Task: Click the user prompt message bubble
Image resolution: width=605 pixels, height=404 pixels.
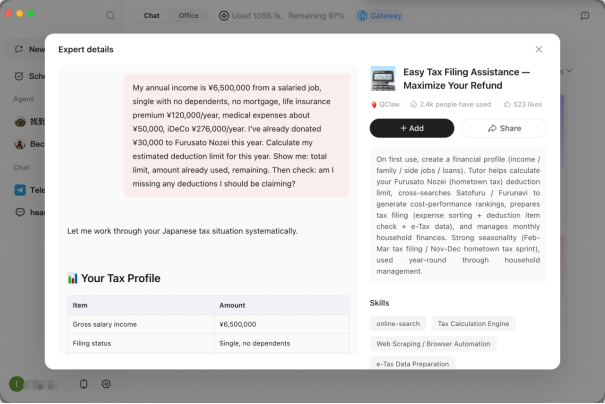Action: click(x=237, y=135)
